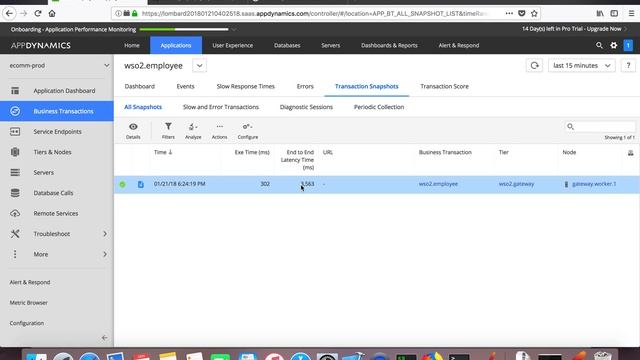
Task: Open the settings gear in the AppDynamics header
Action: click(613, 45)
